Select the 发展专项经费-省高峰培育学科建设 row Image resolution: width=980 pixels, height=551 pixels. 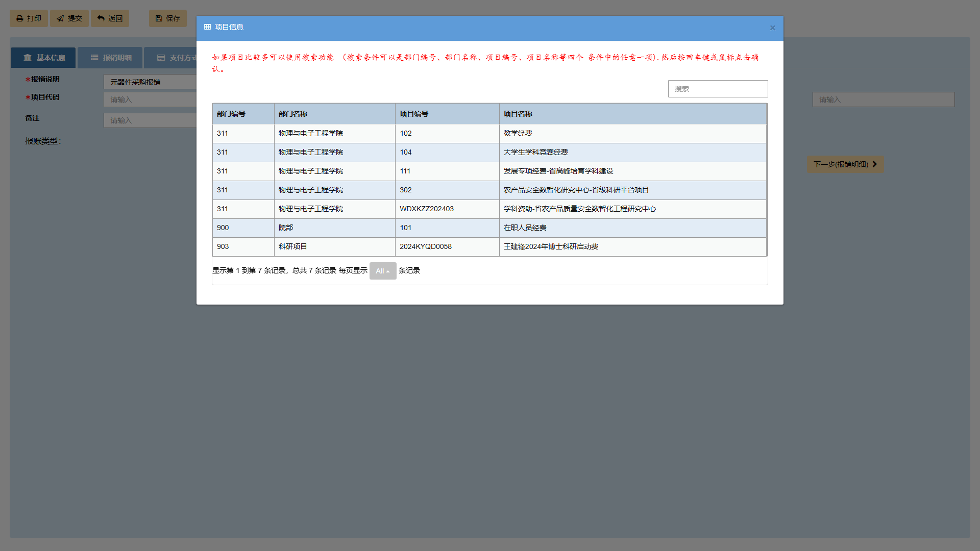click(489, 171)
